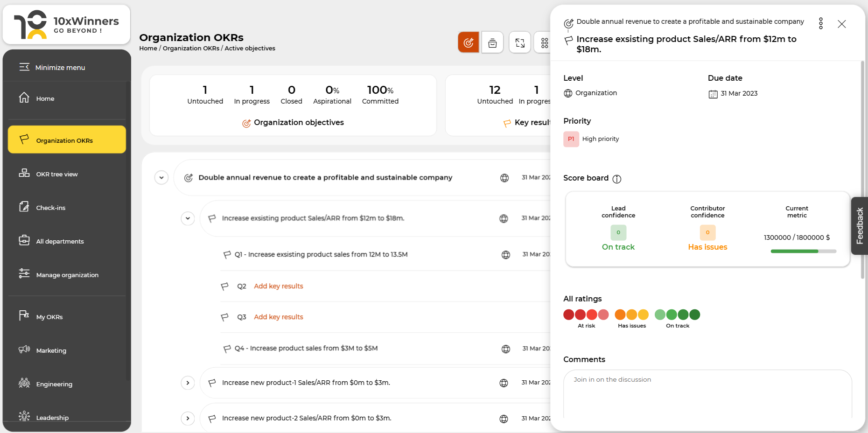868x433 pixels.
Task: Click Add key results for Q2
Action: click(278, 286)
